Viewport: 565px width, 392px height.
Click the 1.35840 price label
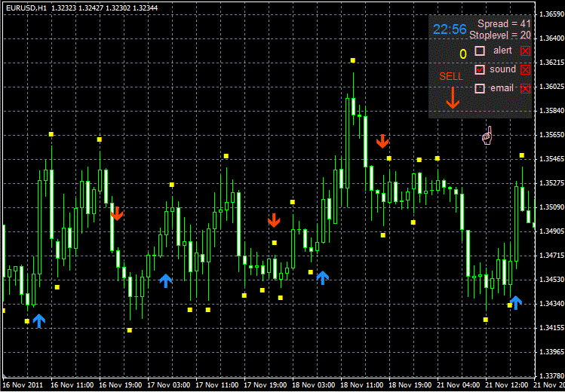(x=551, y=111)
